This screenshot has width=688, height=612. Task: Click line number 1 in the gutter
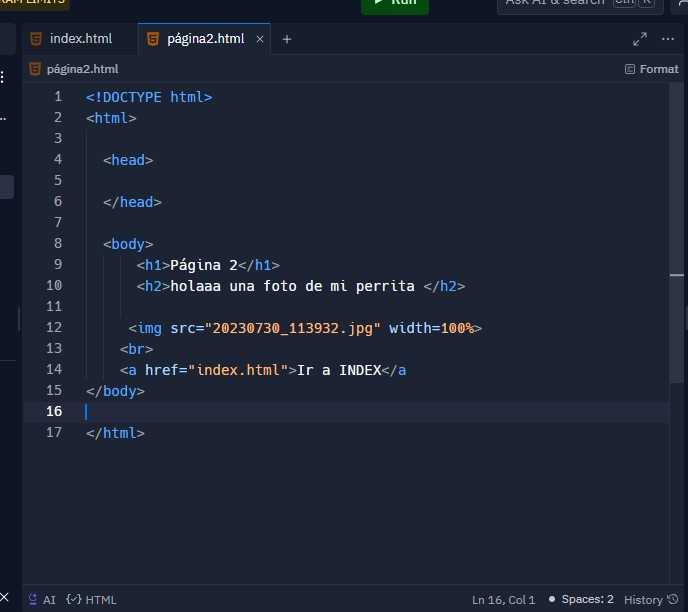point(58,97)
